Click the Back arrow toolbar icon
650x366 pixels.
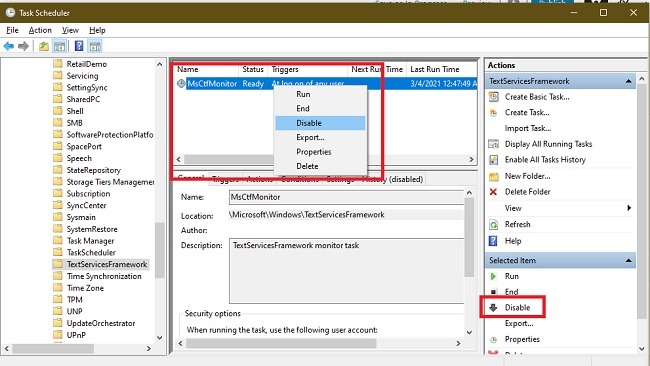click(8, 46)
